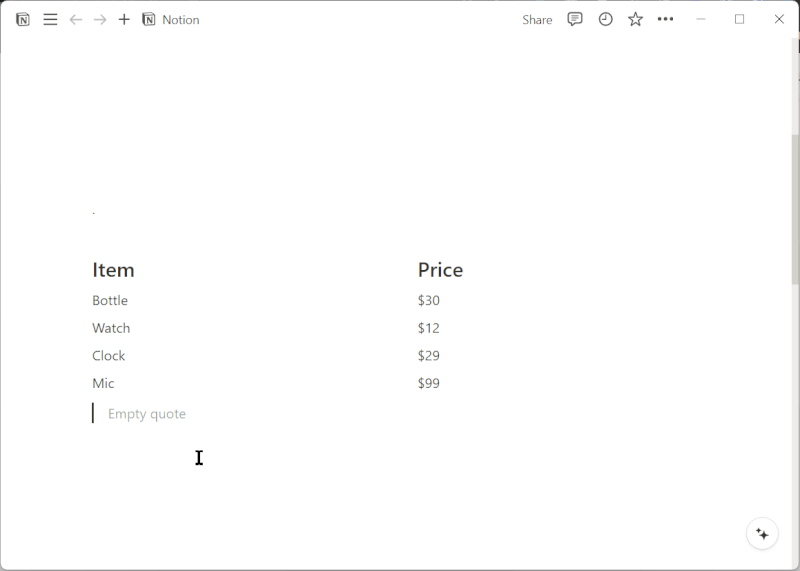Maximize the Notion window
The width and height of the screenshot is (800, 571).
click(x=739, y=19)
